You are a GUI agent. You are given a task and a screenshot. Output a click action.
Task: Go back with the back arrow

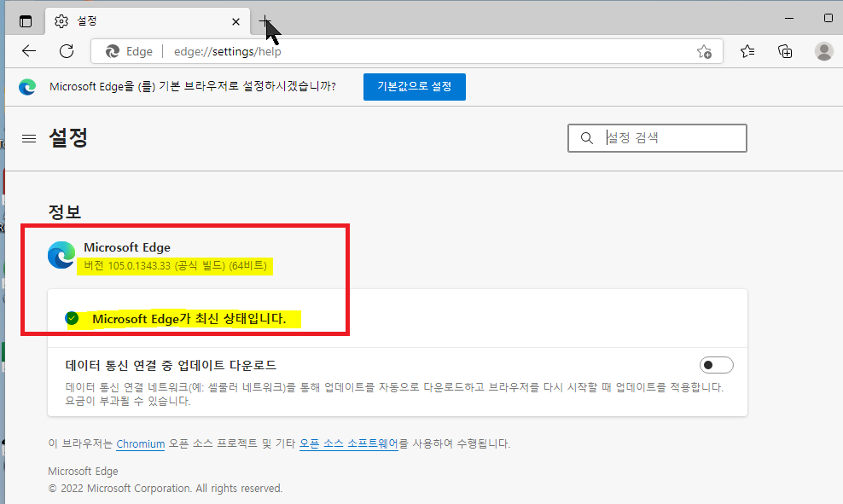tap(29, 51)
